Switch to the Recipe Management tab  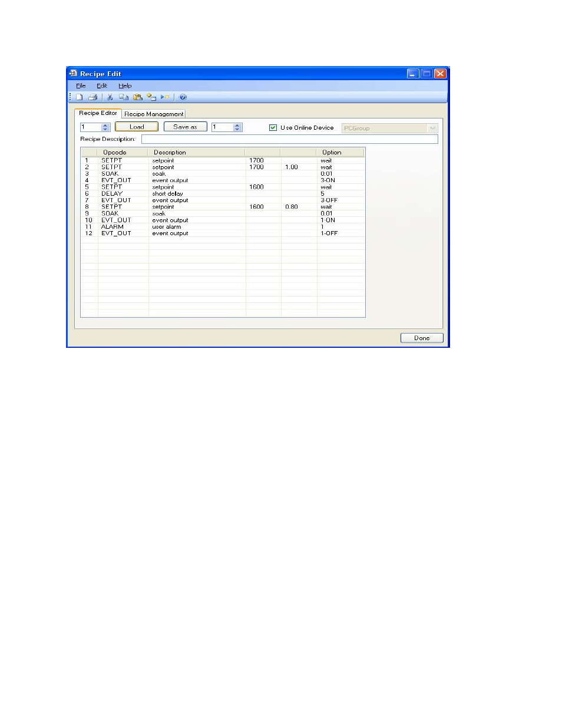154,114
